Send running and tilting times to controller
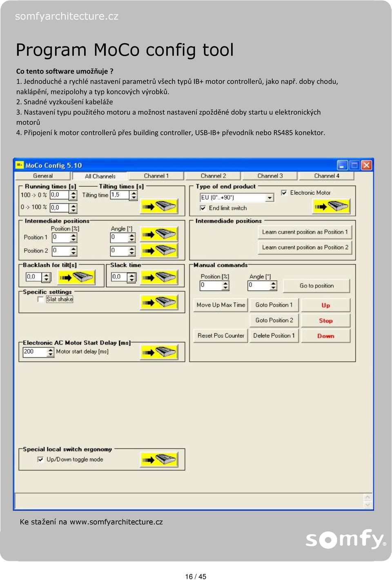 click(x=159, y=206)
